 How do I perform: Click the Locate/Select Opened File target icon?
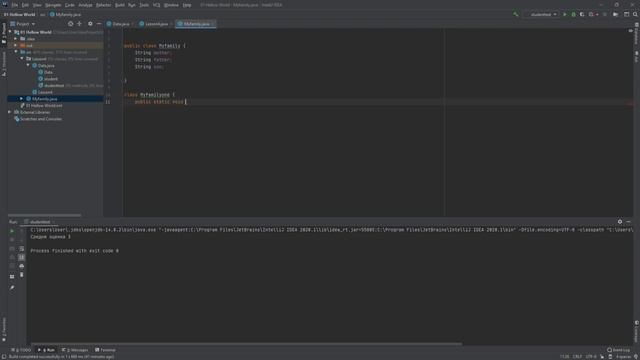pos(71,24)
